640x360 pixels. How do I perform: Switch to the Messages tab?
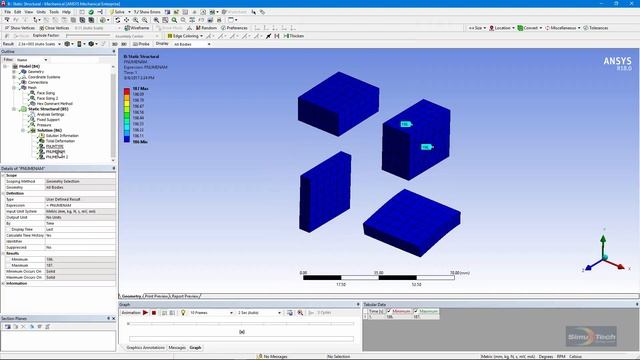177,347
